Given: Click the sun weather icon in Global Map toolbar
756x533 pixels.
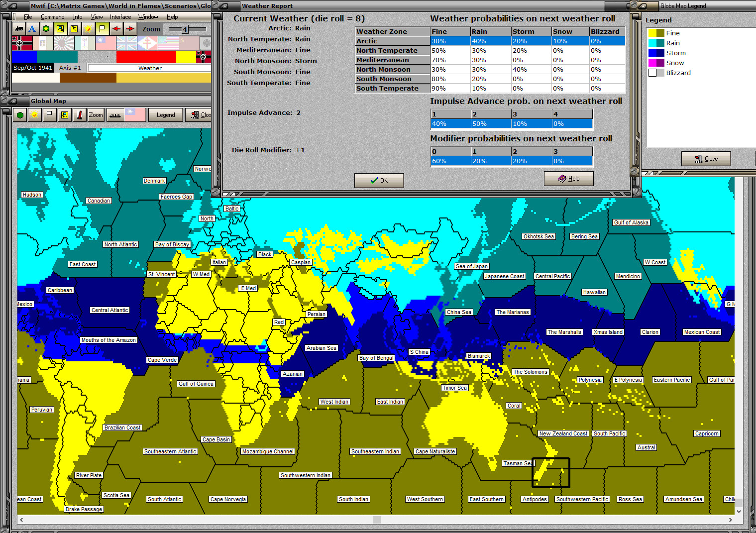Looking at the screenshot, I should (x=34, y=115).
